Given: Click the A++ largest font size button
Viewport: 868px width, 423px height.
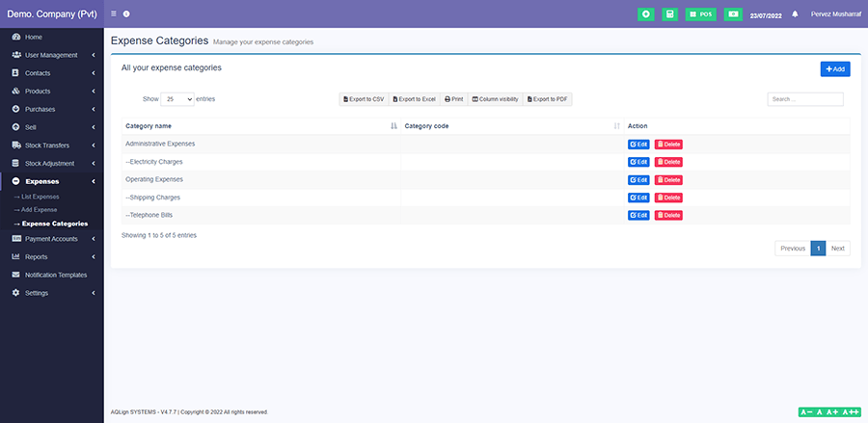Looking at the screenshot, I should coord(850,412).
